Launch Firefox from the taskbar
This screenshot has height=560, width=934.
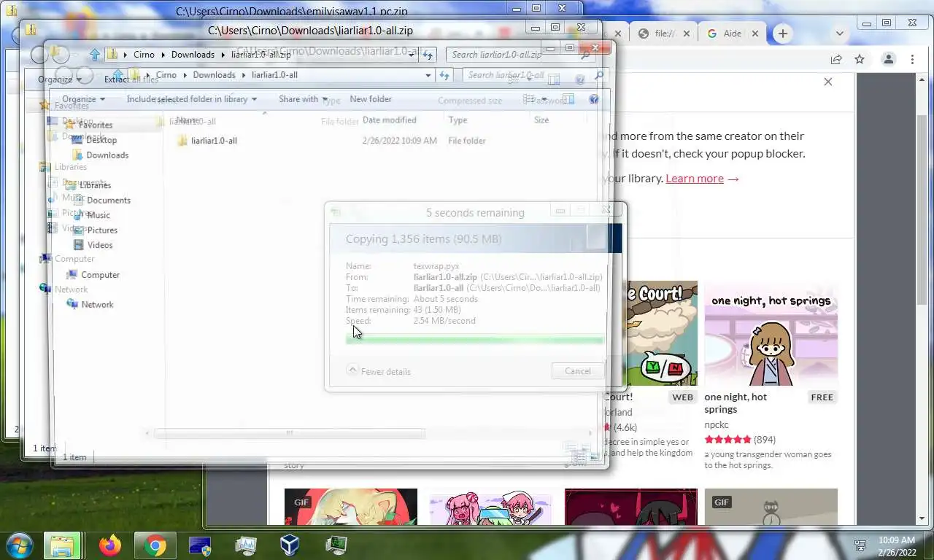point(110,545)
